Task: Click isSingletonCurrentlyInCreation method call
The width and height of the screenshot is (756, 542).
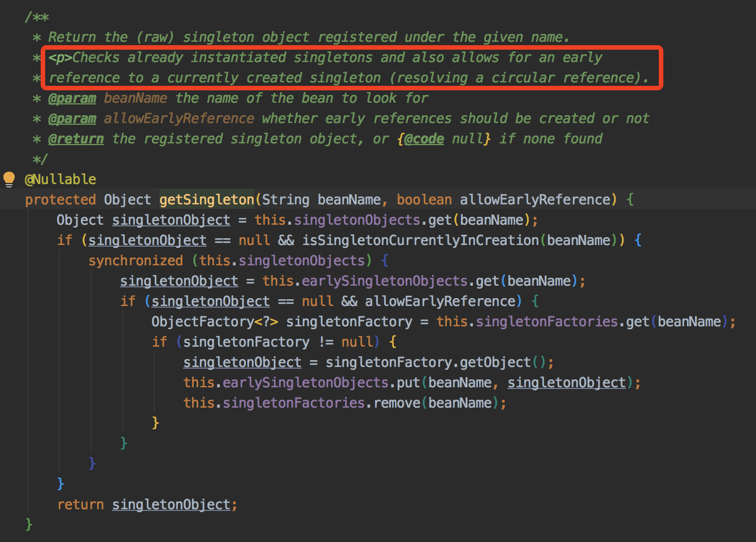Action: (x=420, y=241)
